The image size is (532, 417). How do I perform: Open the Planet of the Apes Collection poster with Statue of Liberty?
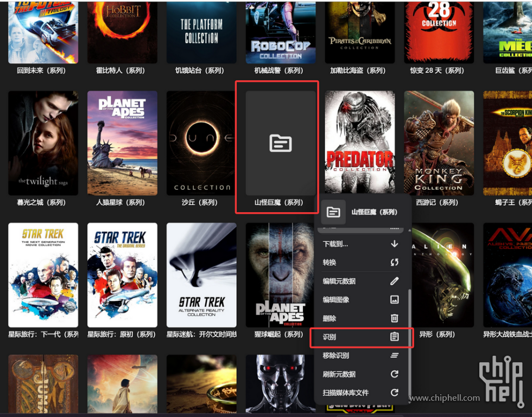122,143
